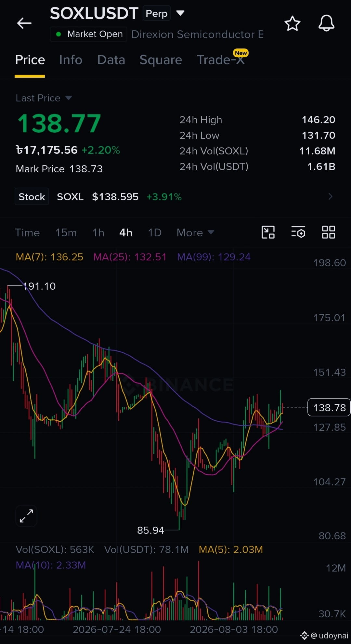This screenshot has height=644, width=351.
Task: Tap the 191.10 high price marker
Action: [39, 286]
